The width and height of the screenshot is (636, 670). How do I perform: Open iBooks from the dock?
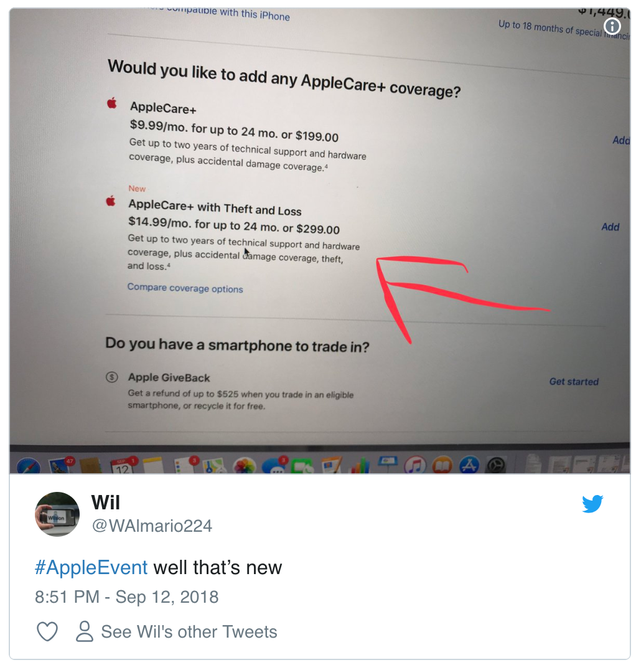[x=442, y=465]
